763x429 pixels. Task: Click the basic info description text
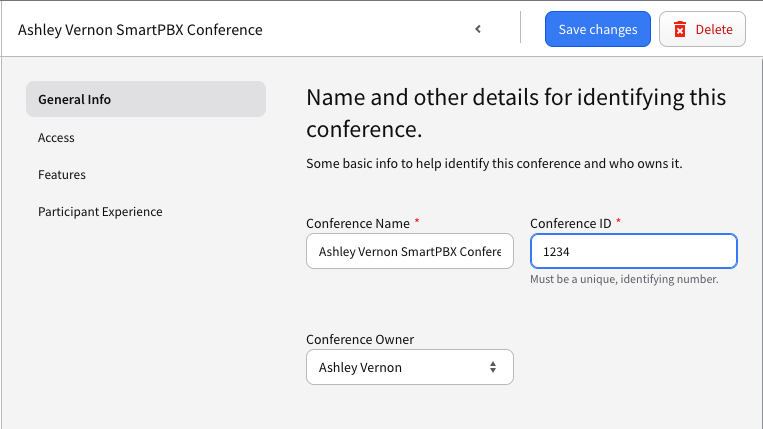pos(494,163)
